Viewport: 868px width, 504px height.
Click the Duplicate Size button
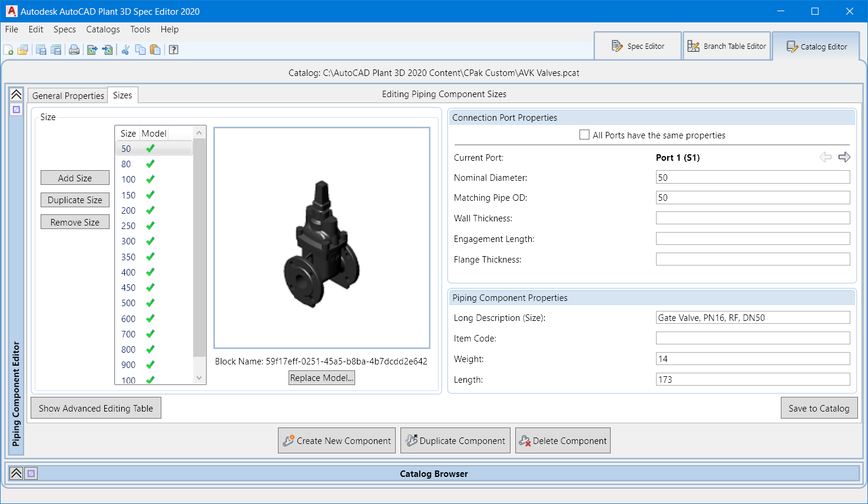[x=75, y=200]
